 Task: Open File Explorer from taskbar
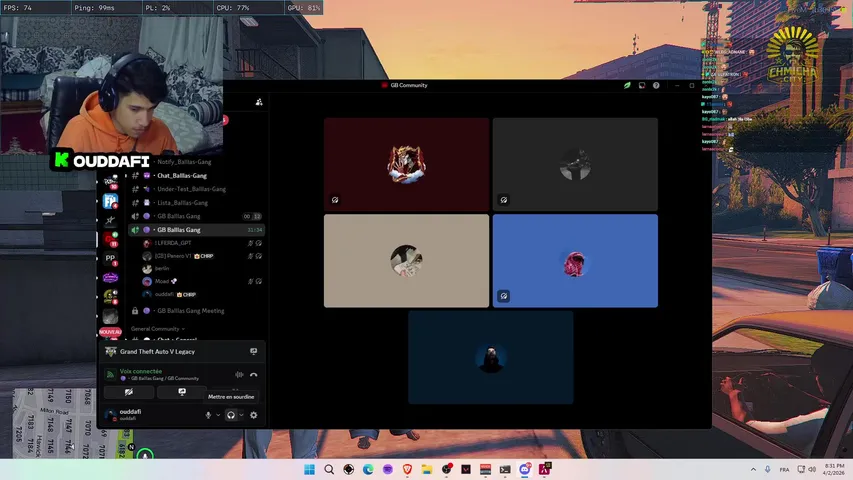tap(426, 469)
